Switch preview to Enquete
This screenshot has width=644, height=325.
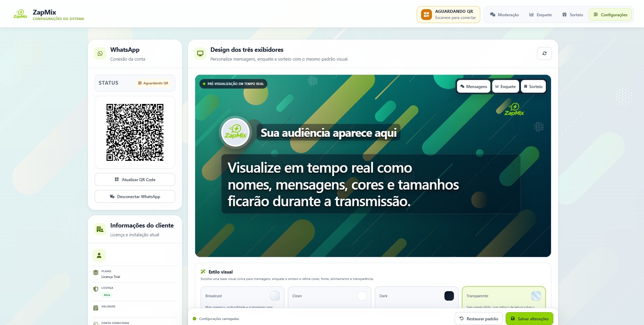point(506,87)
